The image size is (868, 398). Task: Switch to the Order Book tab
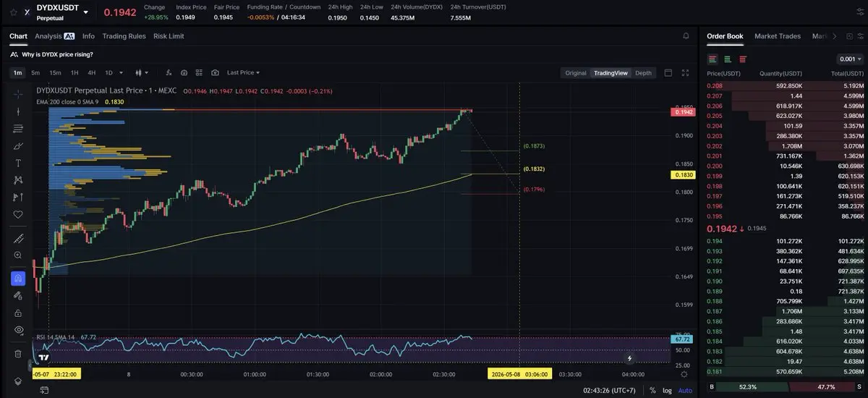725,35
